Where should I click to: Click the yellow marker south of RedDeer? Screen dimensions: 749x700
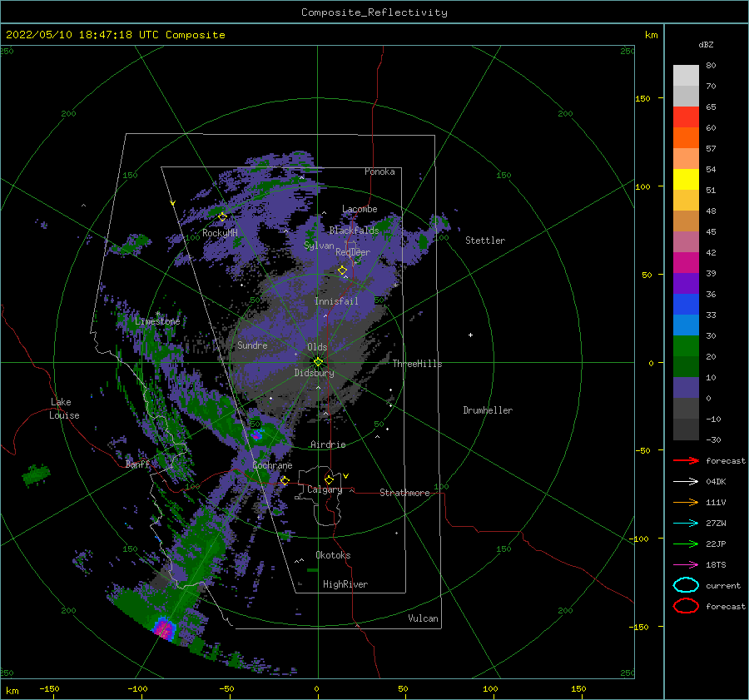(x=343, y=271)
